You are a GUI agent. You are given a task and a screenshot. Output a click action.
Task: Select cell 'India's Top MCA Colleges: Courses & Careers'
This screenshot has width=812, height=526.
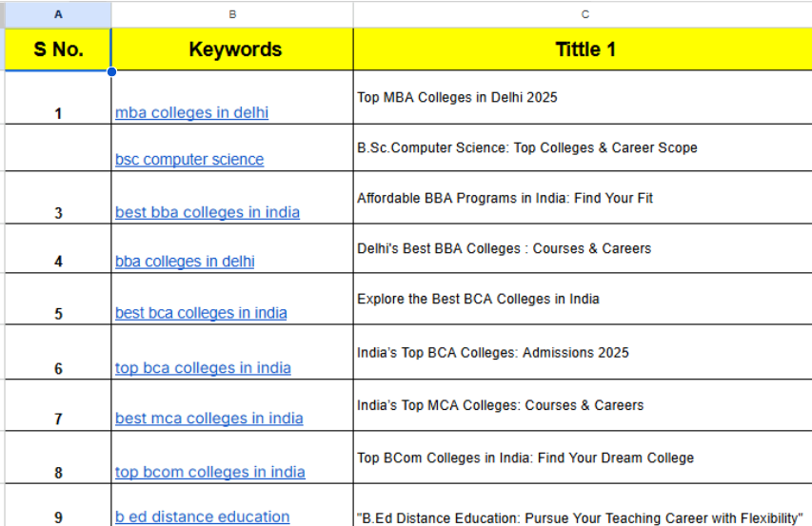[583, 405]
